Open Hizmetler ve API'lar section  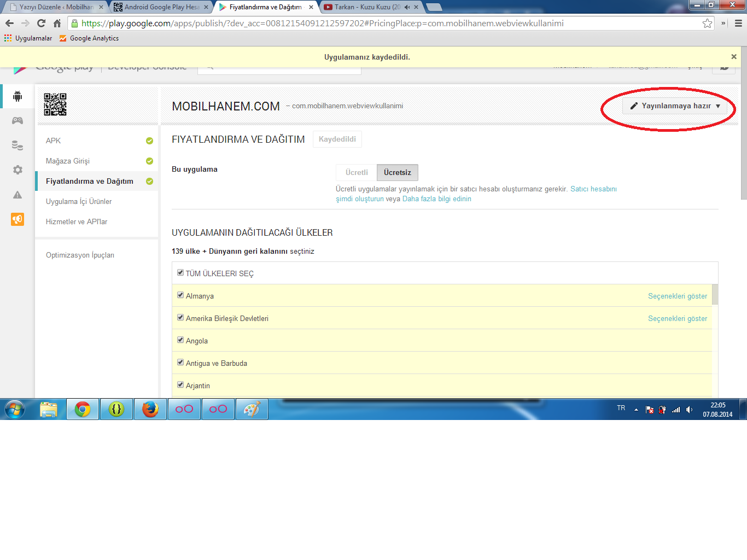click(96, 221)
